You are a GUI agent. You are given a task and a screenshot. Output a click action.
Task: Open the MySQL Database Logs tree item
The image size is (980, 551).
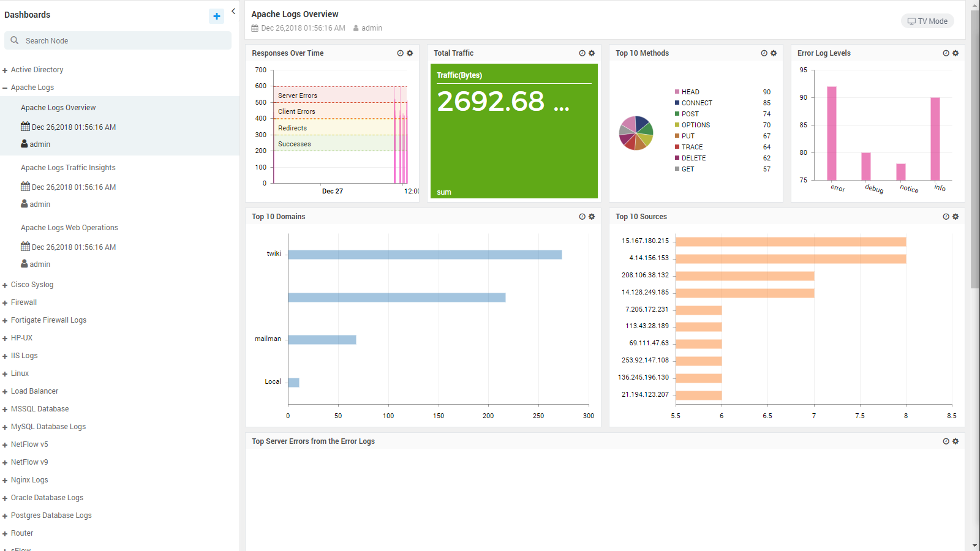[x=48, y=427]
